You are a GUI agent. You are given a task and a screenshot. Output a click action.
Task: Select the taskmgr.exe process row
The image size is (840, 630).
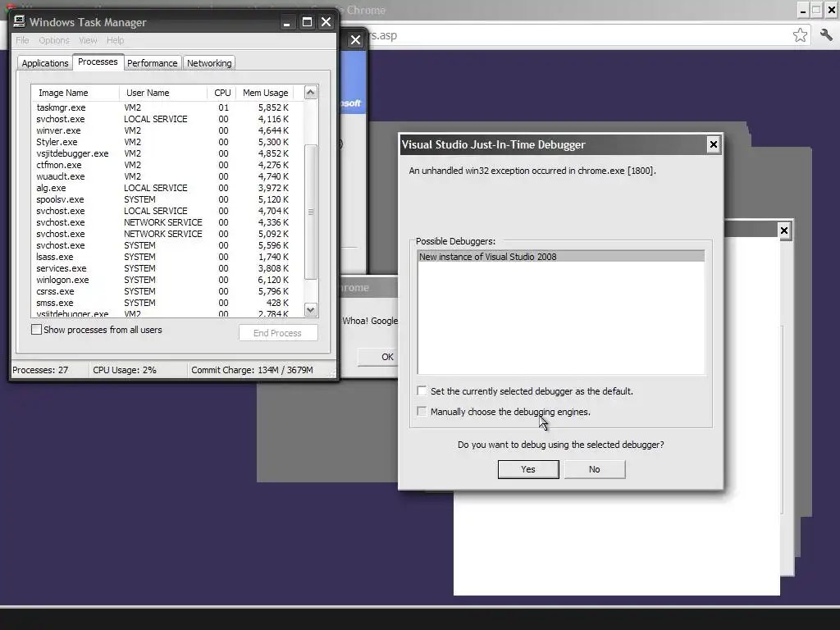tap(167, 107)
